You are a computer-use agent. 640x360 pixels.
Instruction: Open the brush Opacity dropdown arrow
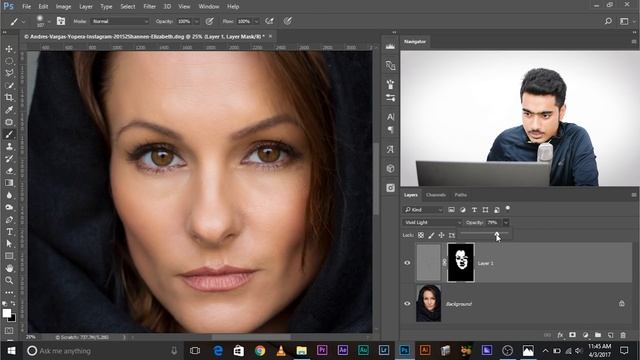pyautogui.click(x=196, y=21)
